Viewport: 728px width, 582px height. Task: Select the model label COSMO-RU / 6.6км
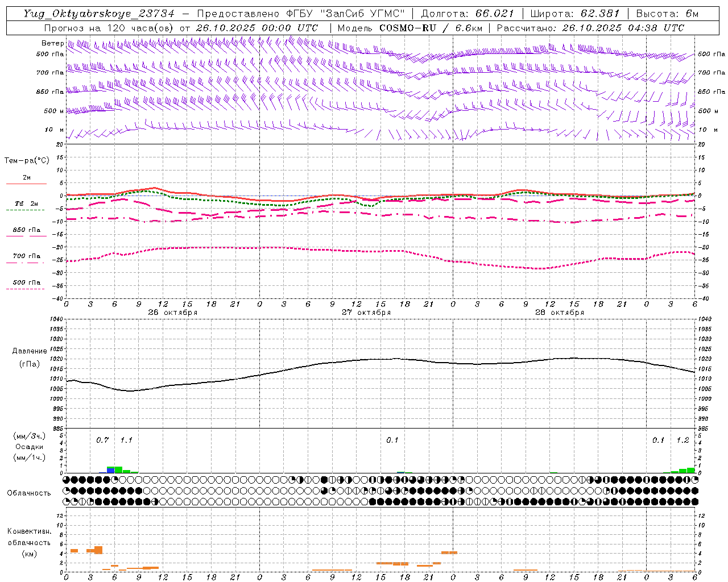[431, 28]
